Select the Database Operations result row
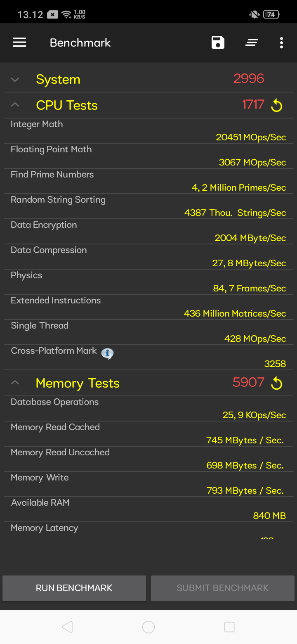 click(148, 409)
